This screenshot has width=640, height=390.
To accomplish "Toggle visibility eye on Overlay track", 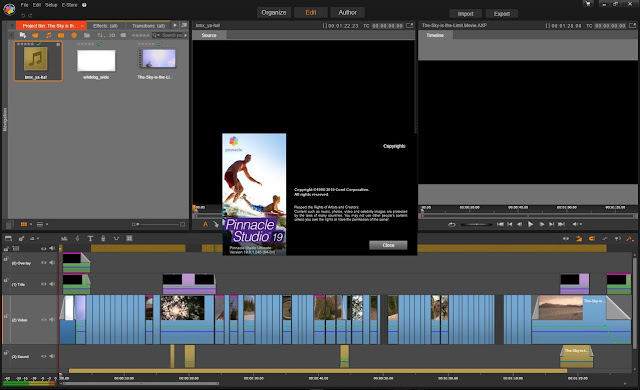I will point(44,263).
